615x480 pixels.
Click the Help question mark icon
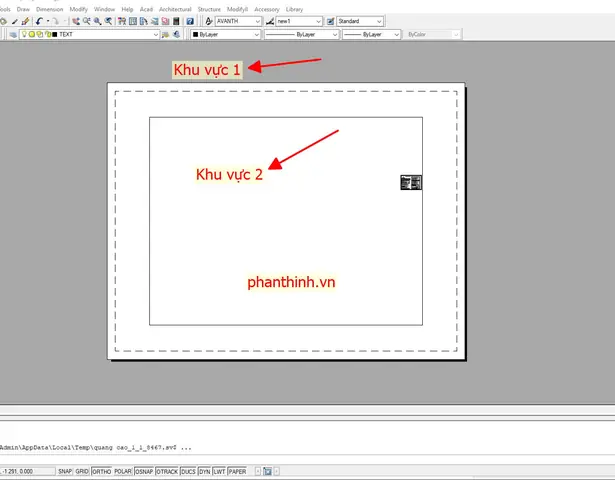(x=190, y=21)
